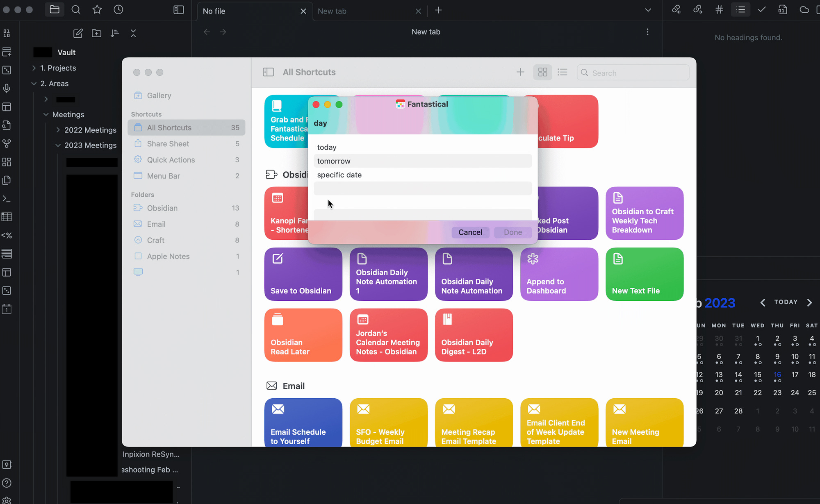Switch Shortcuts to grid view
The height and width of the screenshot is (504, 820).
(x=543, y=72)
